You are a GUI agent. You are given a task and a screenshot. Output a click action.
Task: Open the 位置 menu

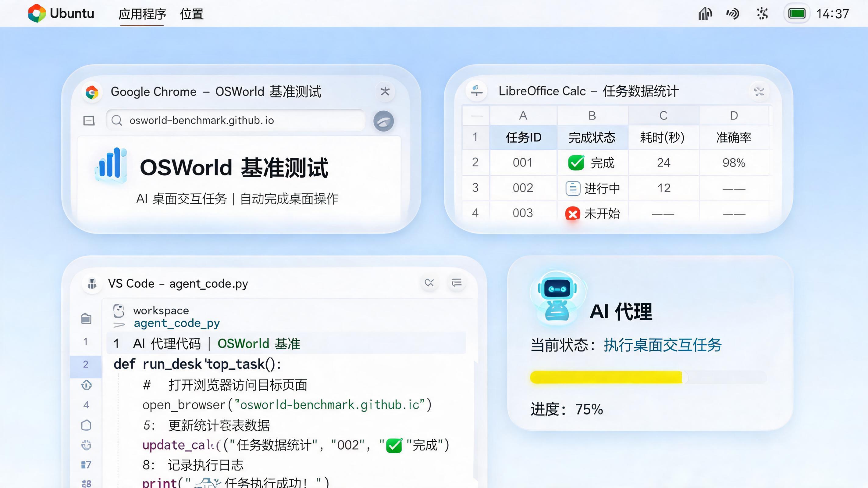192,14
